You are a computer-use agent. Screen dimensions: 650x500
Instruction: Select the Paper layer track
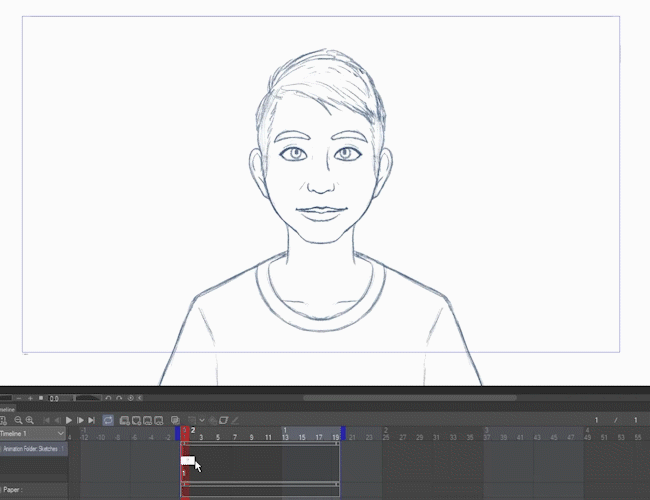(x=20, y=490)
